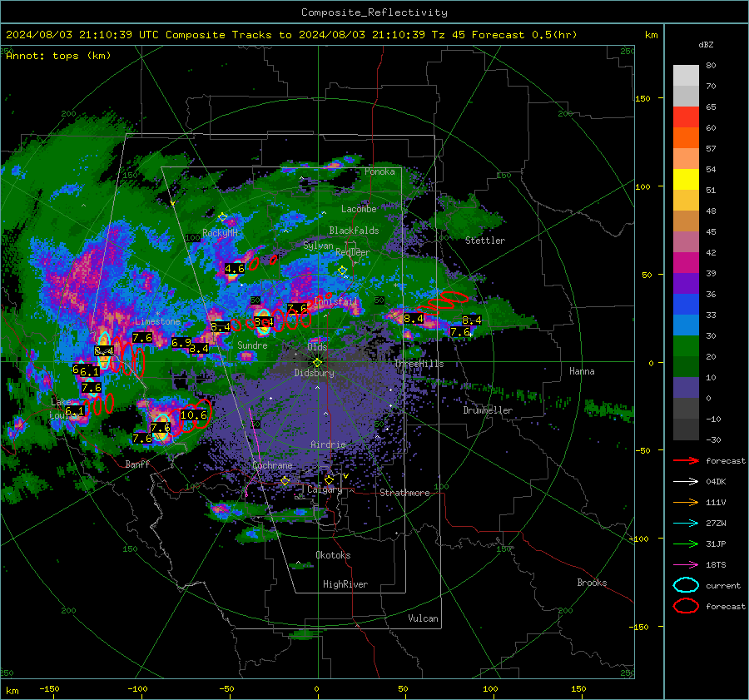Click the RedDeer city label
Viewport: 749px width, 700px height.
tap(353, 252)
